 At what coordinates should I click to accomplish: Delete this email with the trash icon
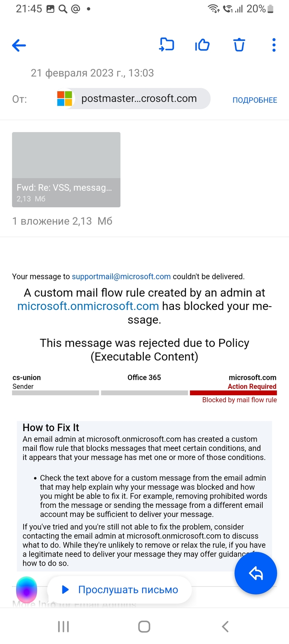pos(239,45)
